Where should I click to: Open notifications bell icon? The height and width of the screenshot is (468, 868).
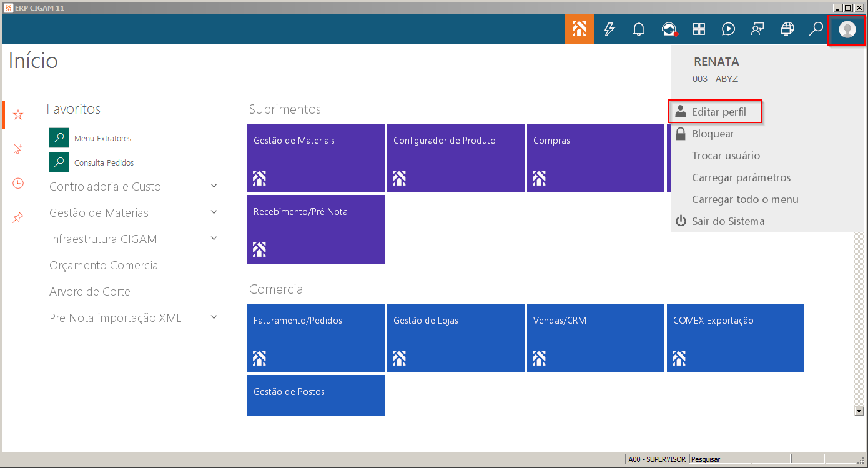click(639, 29)
